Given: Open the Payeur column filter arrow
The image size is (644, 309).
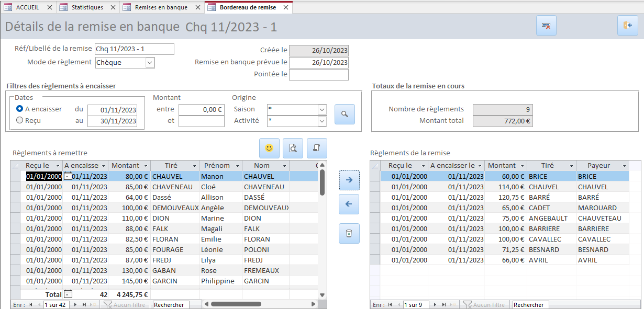Looking at the screenshot, I should (x=624, y=165).
